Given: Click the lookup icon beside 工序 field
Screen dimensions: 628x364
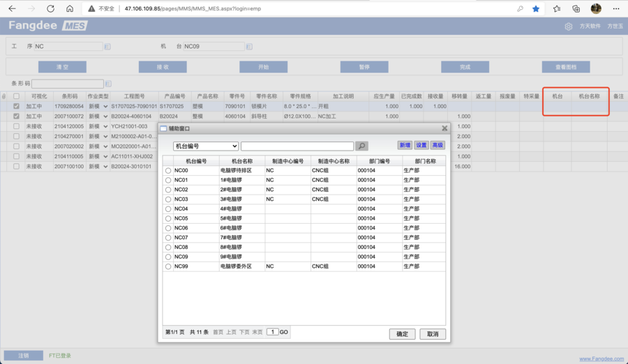Looking at the screenshot, I should (x=107, y=47).
